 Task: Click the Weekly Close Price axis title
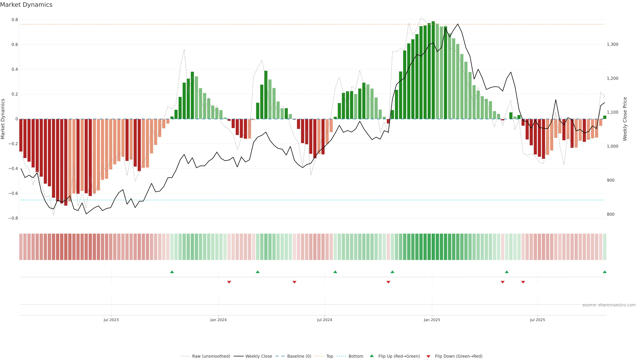[x=625, y=119]
